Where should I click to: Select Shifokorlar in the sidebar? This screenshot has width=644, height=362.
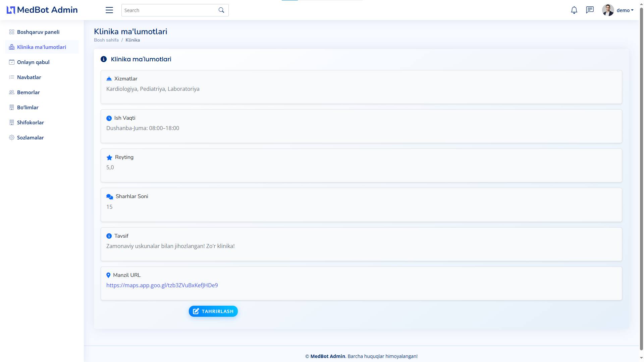(x=31, y=123)
